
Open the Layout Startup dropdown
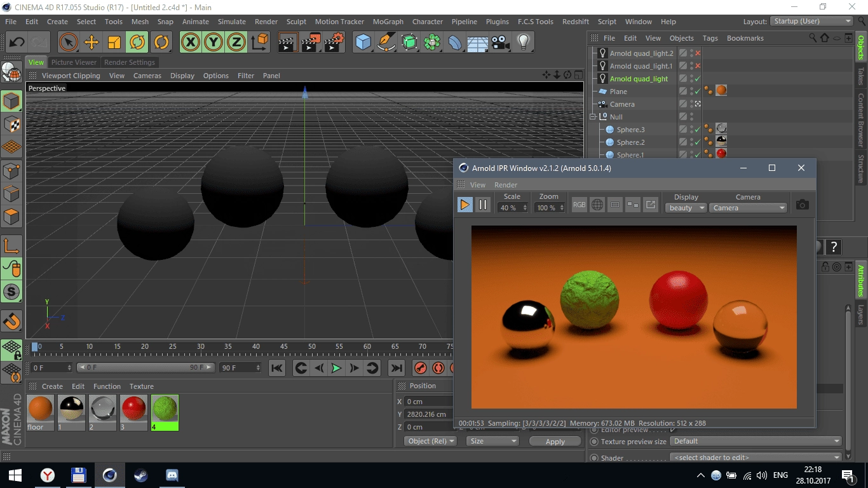(812, 21)
